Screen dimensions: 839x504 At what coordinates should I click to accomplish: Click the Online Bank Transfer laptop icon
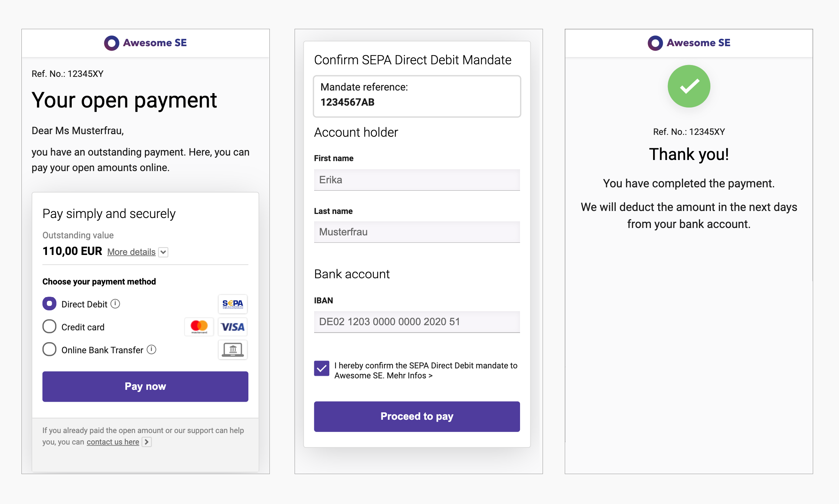point(232,350)
